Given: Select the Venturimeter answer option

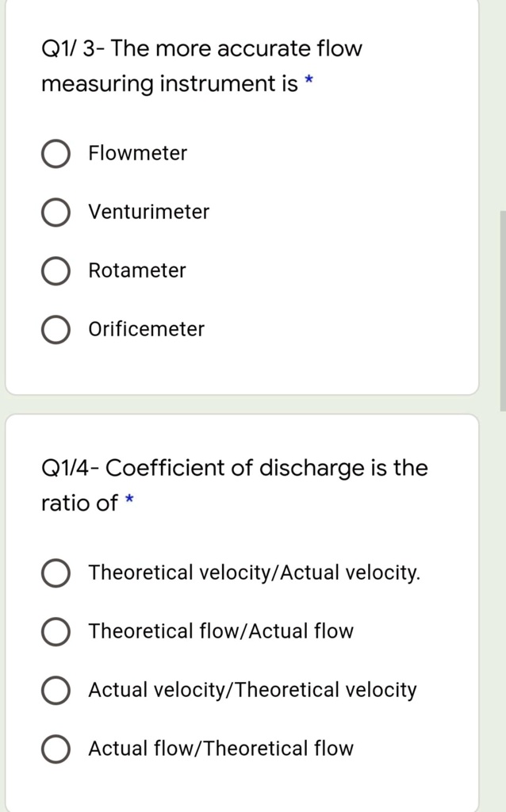Looking at the screenshot, I should point(56,213).
